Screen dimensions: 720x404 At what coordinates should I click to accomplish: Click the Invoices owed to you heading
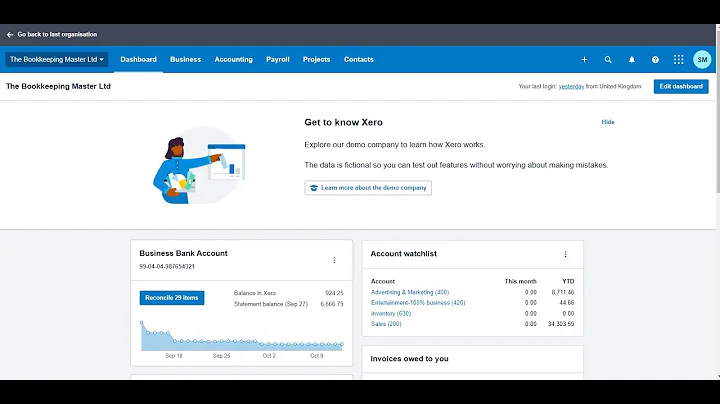409,359
